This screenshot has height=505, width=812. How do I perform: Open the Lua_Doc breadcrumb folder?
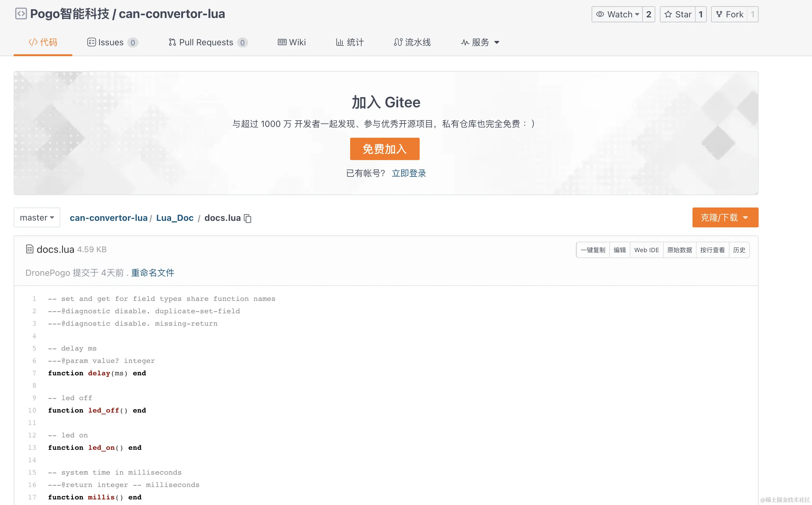tap(175, 218)
